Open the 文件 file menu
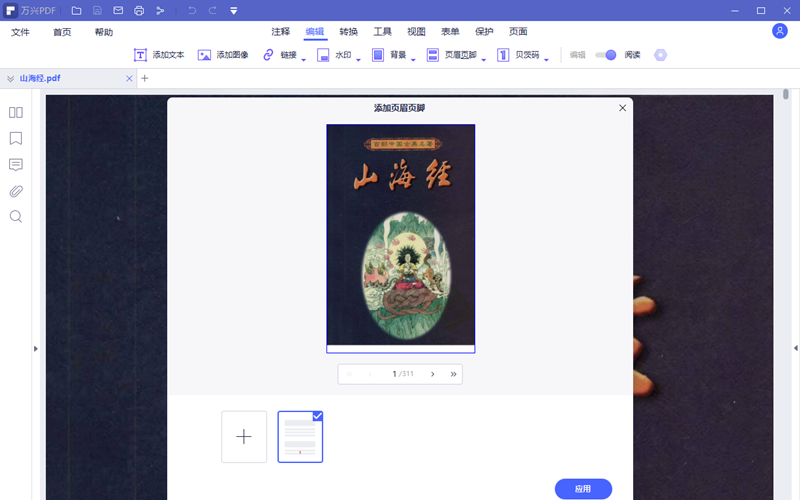This screenshot has height=500, width=800. (x=21, y=32)
